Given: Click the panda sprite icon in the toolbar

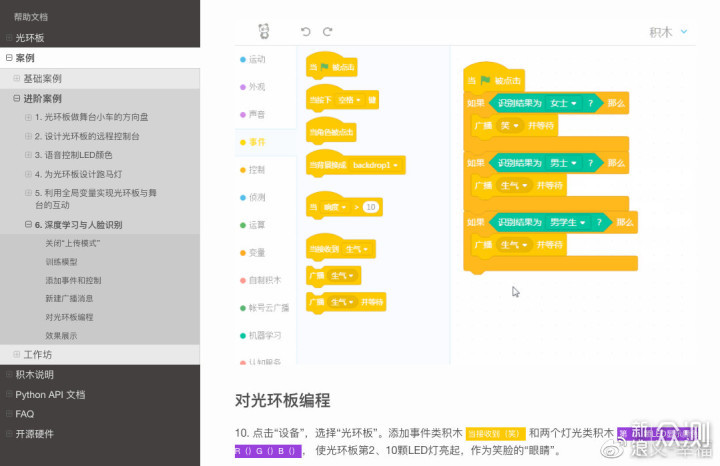Looking at the screenshot, I should pos(264,32).
